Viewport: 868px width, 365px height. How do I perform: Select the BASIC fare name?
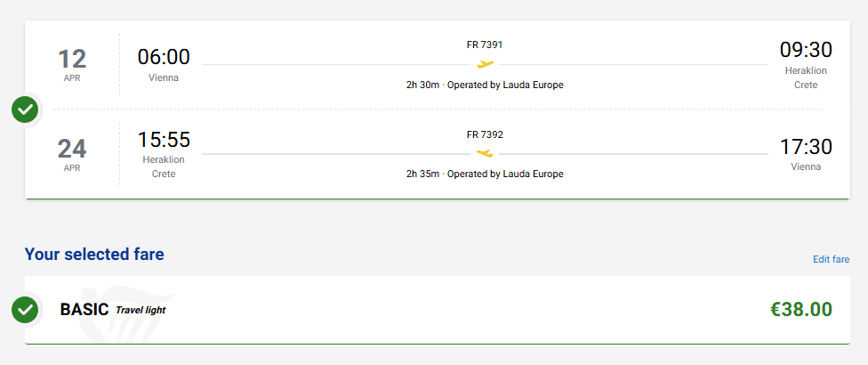click(x=84, y=310)
